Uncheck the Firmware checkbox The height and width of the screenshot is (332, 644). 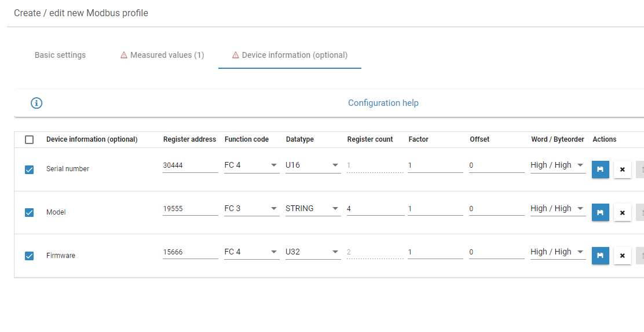point(29,256)
